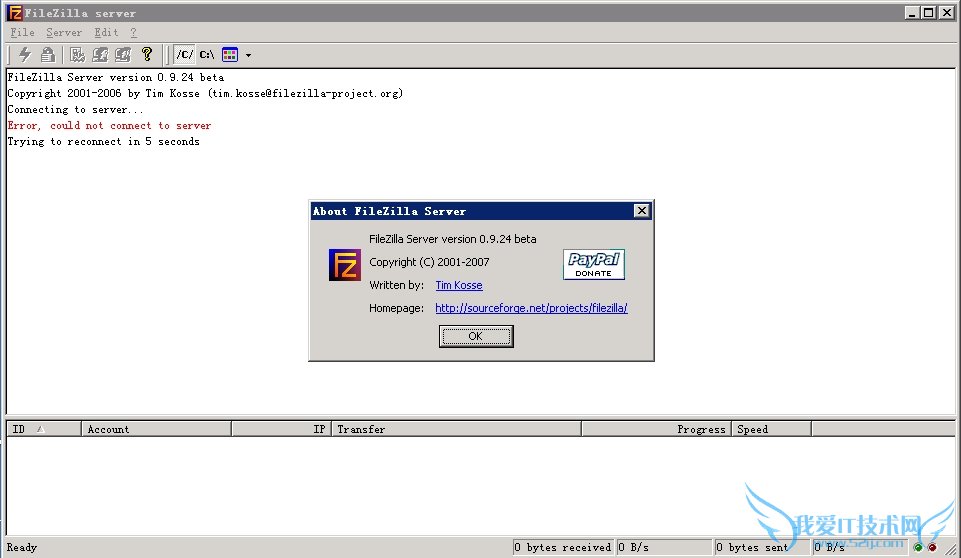Sort by the Speed column header
Image resolution: width=961 pixels, height=558 pixels.
pos(772,429)
